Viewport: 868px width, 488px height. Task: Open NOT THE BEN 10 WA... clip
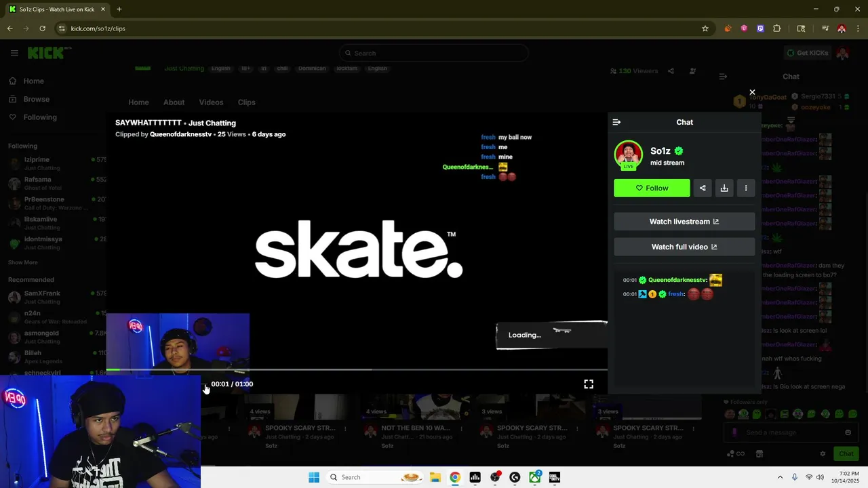tap(416, 428)
